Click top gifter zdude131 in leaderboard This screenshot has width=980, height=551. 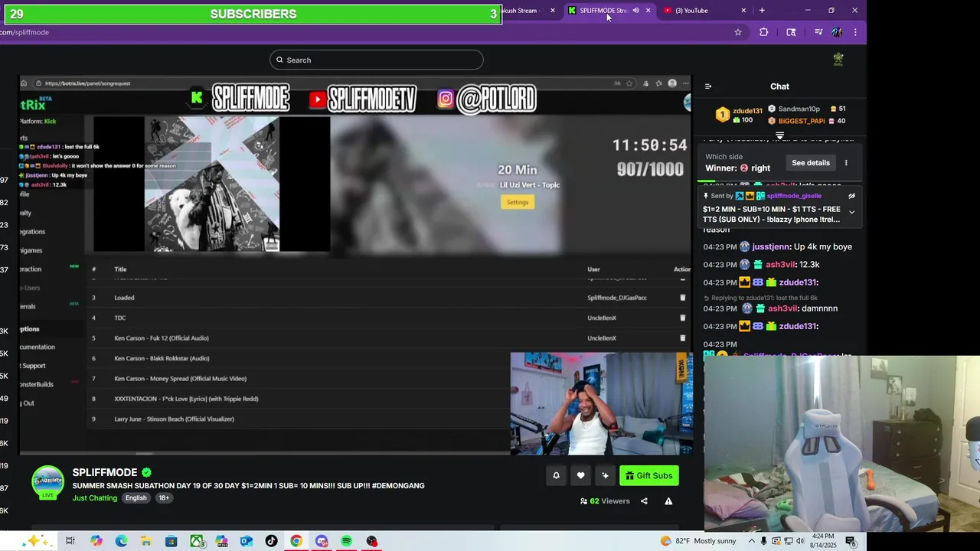pyautogui.click(x=747, y=111)
